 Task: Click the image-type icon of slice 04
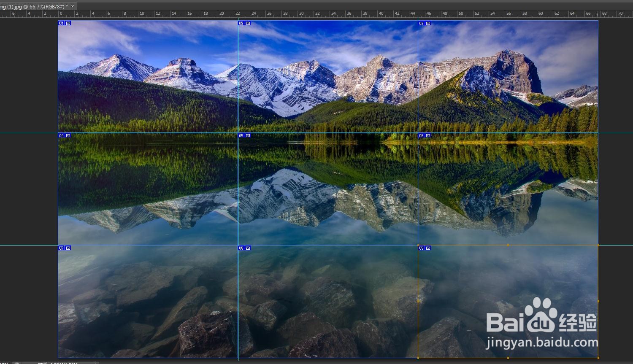68,135
